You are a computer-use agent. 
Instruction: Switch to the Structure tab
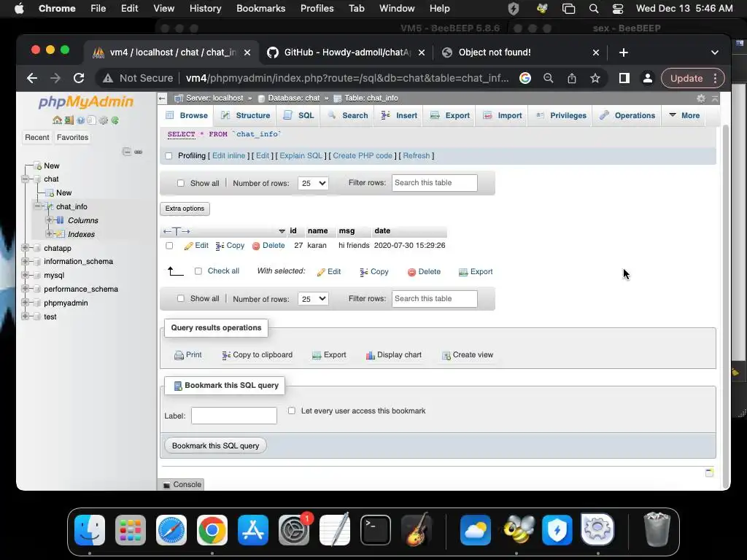click(x=246, y=115)
